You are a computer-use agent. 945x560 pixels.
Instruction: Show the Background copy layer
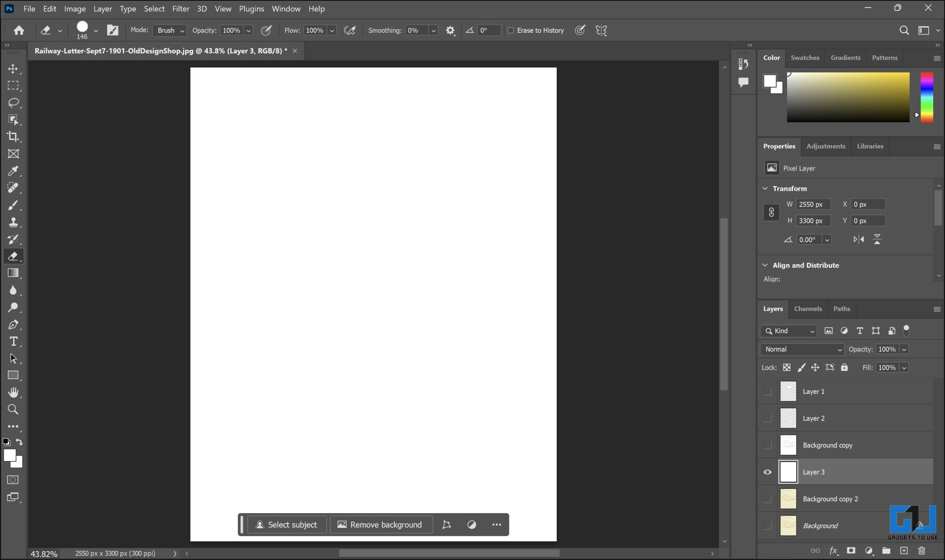tap(767, 445)
